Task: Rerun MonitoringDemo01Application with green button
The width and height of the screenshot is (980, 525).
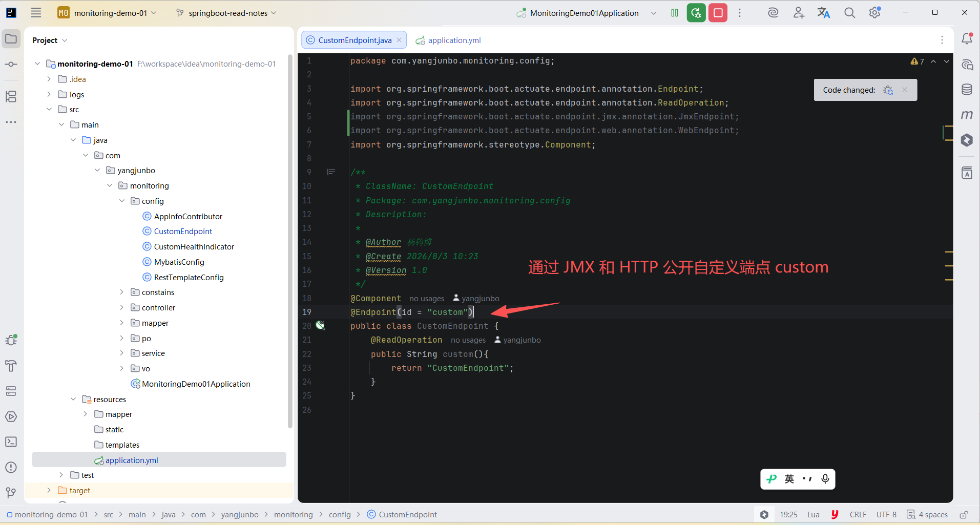Action: tap(696, 13)
